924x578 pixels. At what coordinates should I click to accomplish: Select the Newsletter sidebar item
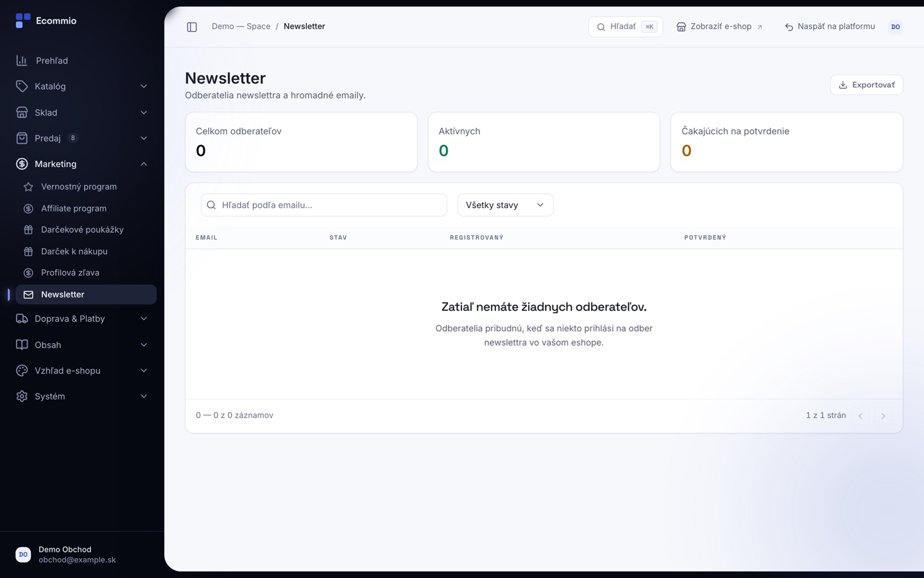pos(86,294)
